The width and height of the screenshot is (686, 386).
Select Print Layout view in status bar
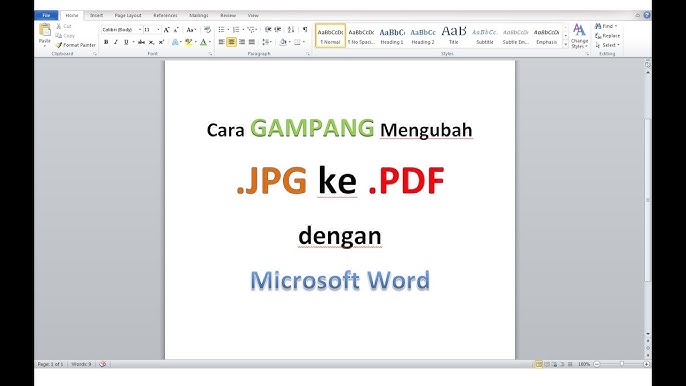coord(539,364)
